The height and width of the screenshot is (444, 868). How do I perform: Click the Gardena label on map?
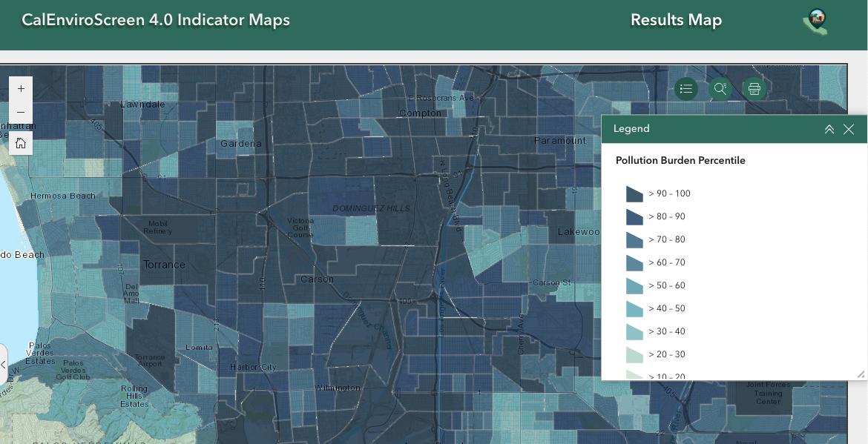coord(241,144)
